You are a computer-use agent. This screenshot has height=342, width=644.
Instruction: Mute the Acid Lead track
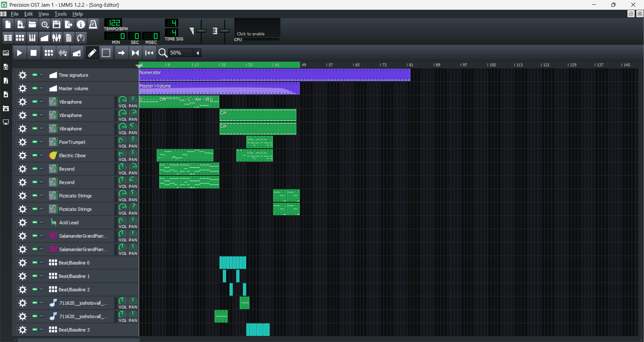pyautogui.click(x=35, y=222)
